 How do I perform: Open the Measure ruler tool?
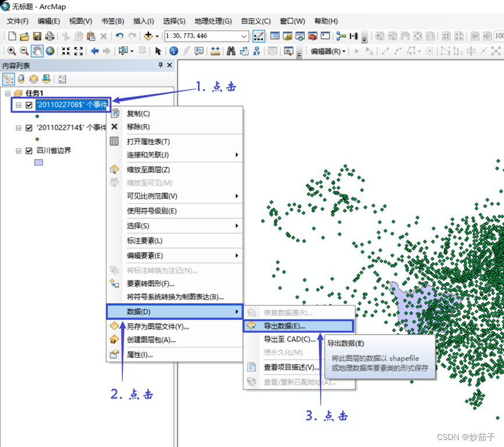[215, 51]
